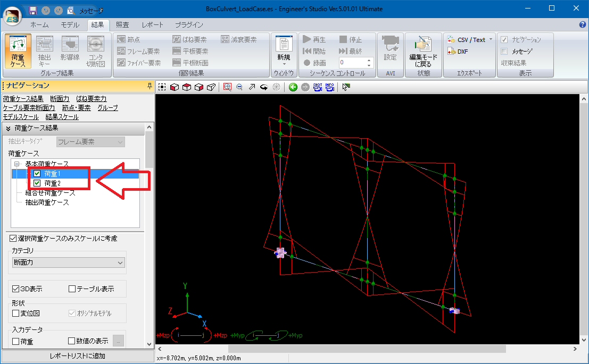Click the INFO camera icon
The height and width of the screenshot is (364, 589).
[x=330, y=87]
